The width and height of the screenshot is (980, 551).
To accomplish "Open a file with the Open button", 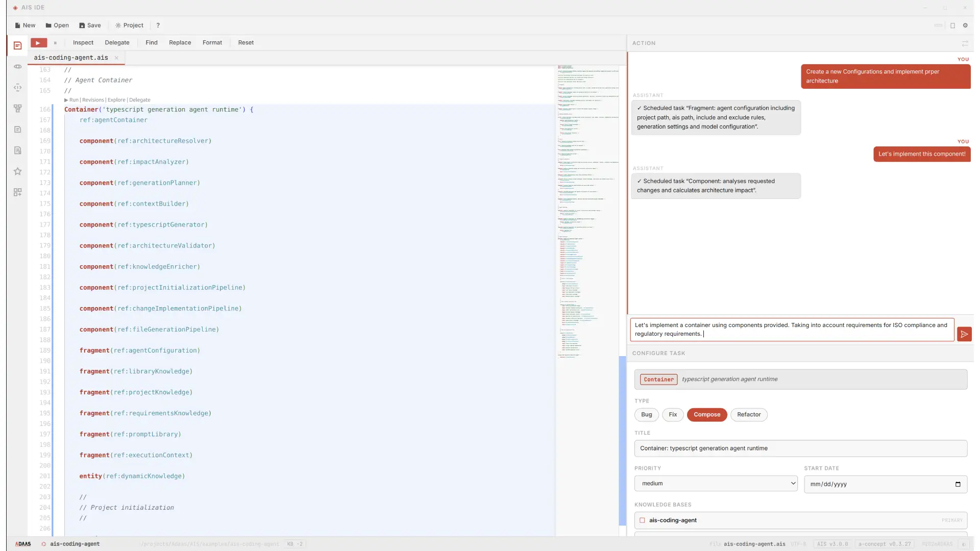I will (x=57, y=26).
